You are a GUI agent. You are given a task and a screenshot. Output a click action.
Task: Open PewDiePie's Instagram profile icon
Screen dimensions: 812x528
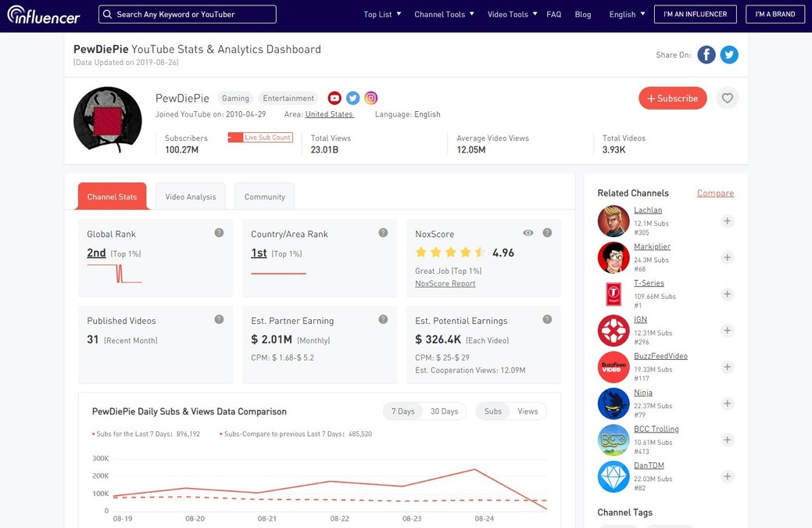coord(371,98)
